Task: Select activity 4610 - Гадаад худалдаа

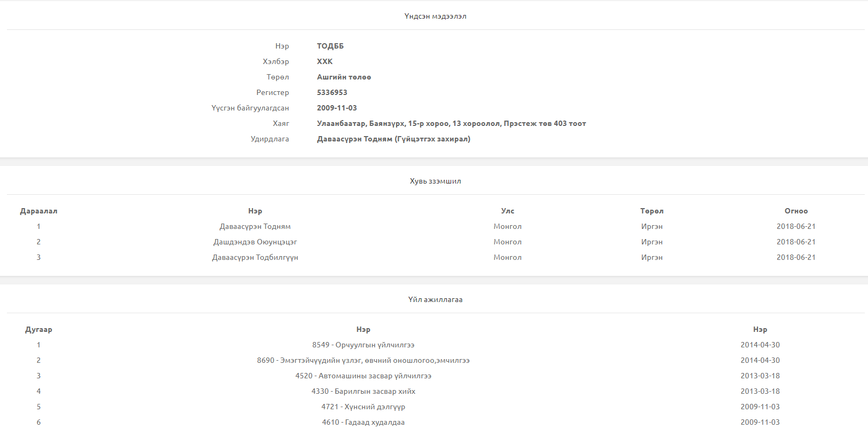Action: click(x=363, y=423)
